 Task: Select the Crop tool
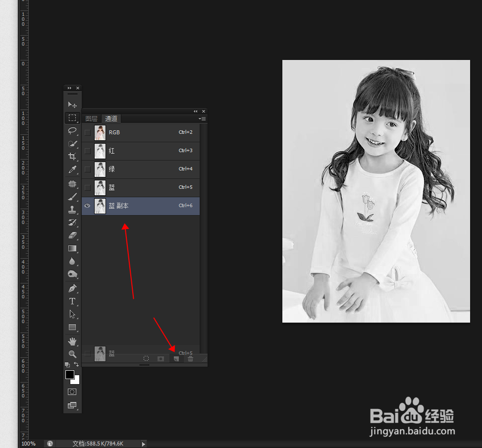tap(72, 157)
